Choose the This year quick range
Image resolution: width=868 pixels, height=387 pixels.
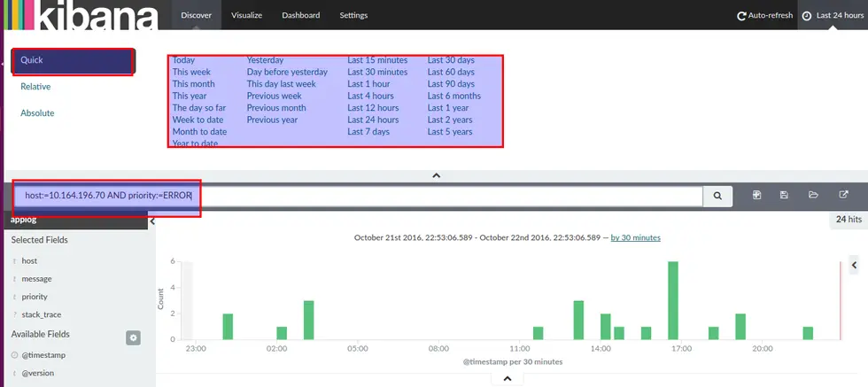190,96
